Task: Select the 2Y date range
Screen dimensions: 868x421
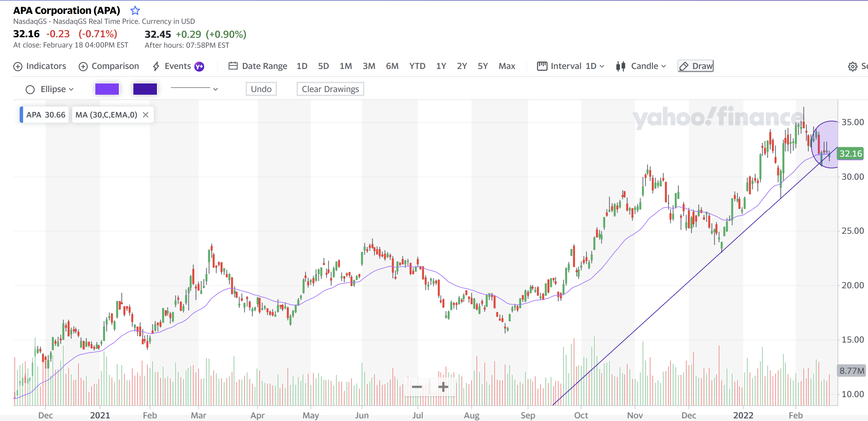Action: pos(462,66)
